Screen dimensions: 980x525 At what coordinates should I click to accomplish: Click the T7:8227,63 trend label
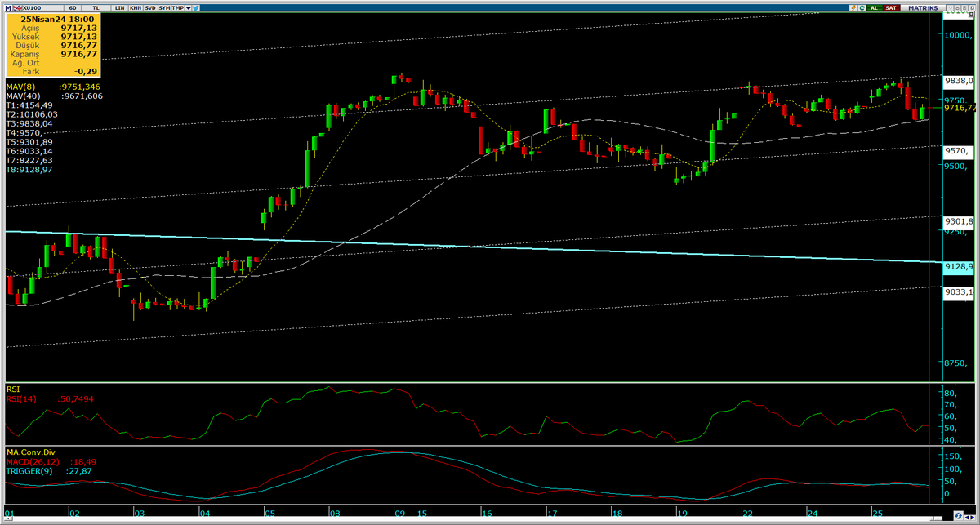tap(29, 160)
